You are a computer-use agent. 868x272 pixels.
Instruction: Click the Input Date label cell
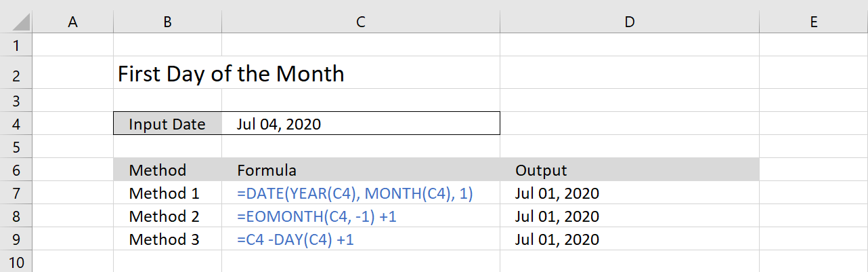(x=167, y=124)
